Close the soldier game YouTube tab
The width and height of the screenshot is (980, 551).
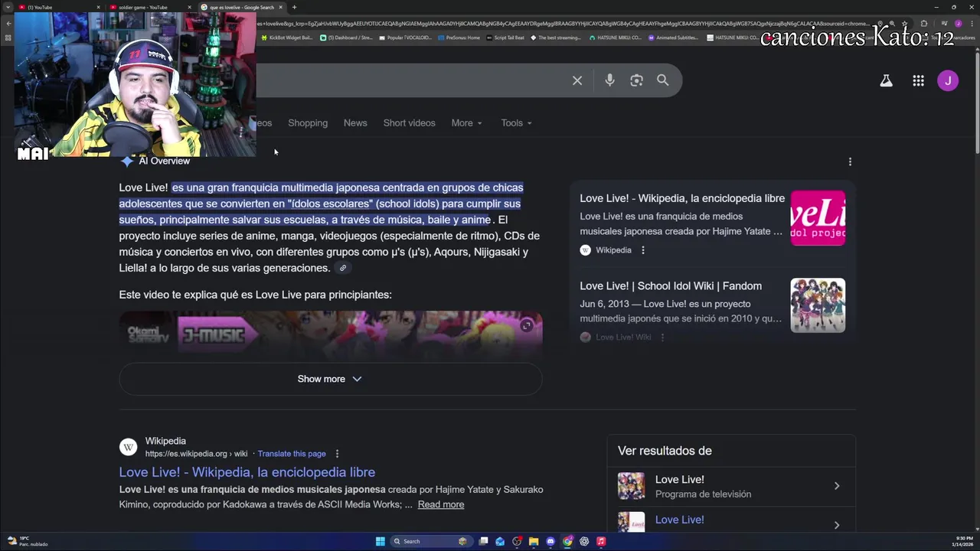pos(189,7)
